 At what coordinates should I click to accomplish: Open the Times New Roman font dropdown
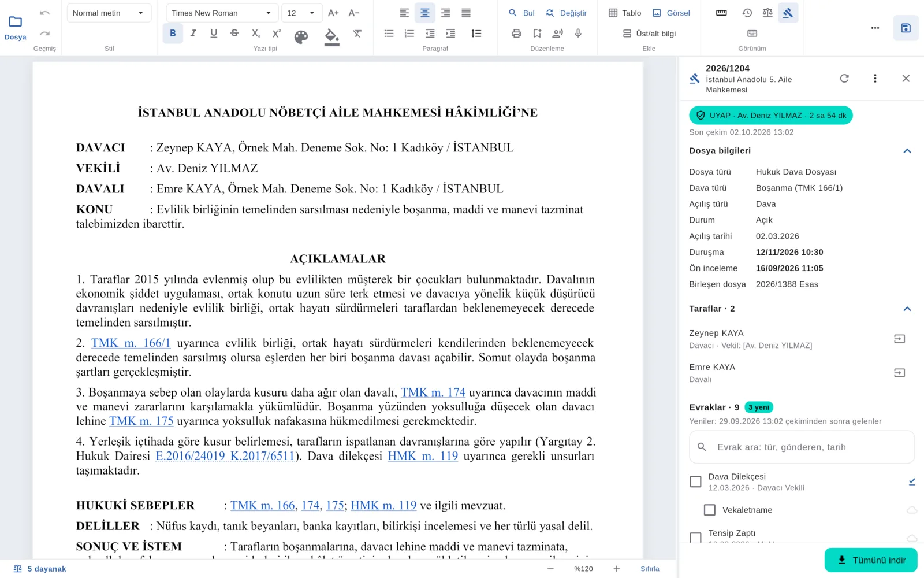pyautogui.click(x=222, y=13)
